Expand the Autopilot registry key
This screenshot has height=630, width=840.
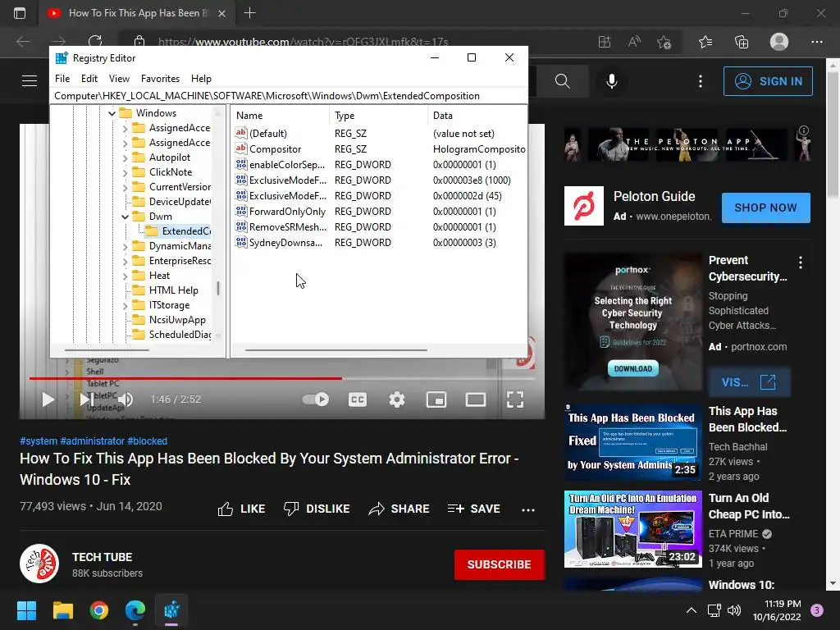click(x=125, y=157)
